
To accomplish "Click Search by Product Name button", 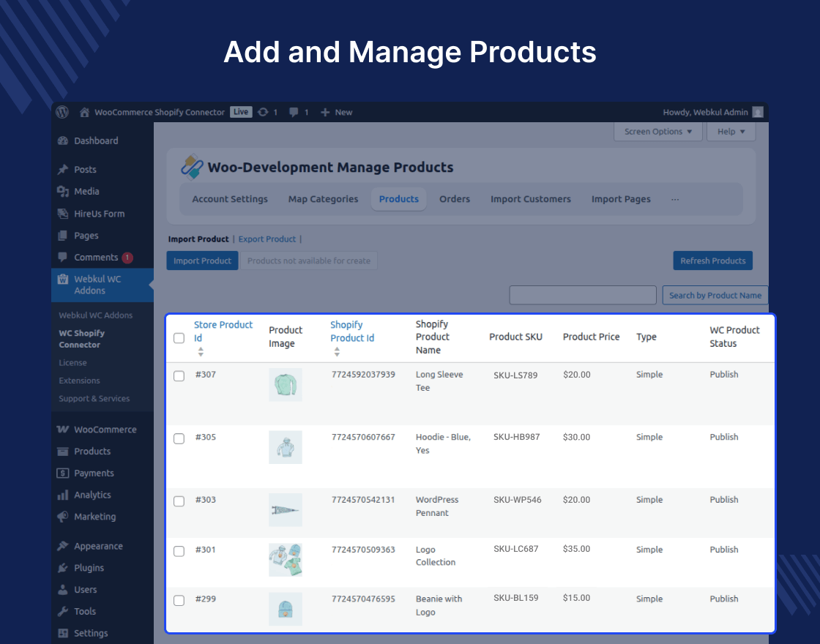I will coord(715,296).
